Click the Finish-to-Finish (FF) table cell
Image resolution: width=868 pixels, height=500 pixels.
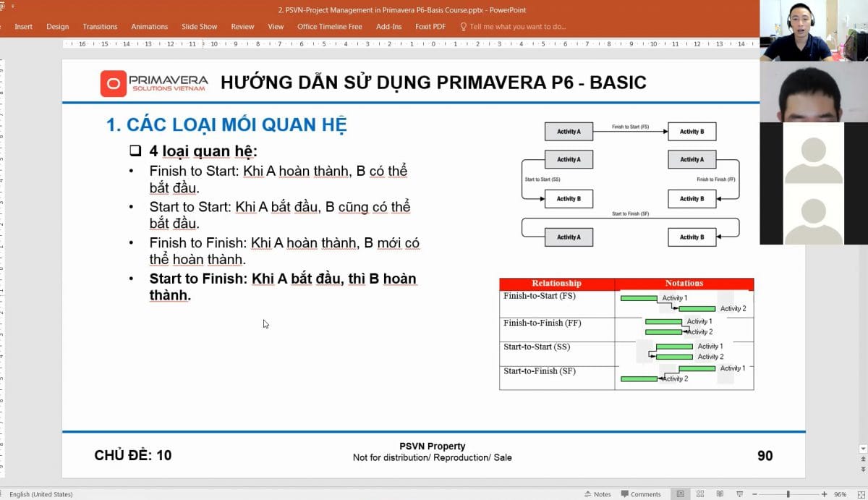[x=557, y=329]
